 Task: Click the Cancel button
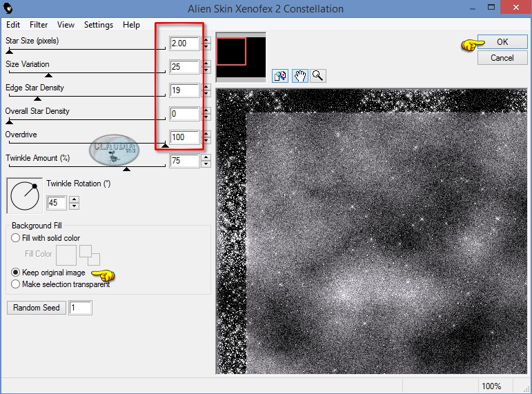tap(502, 58)
